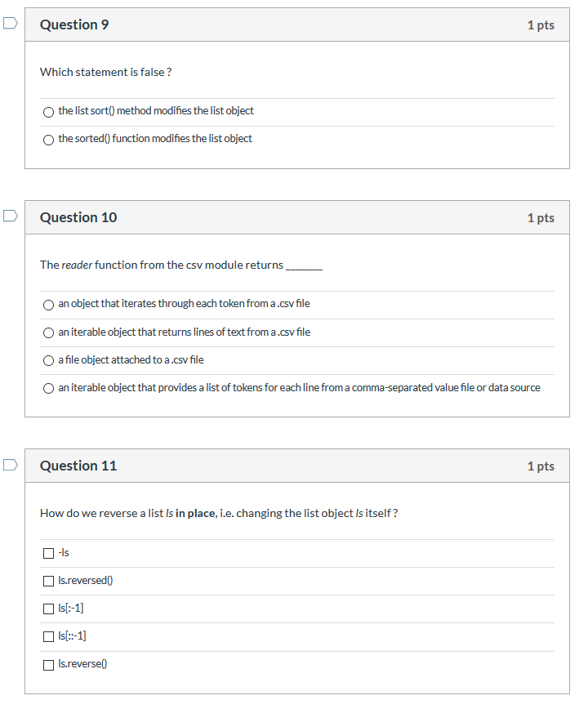This screenshot has height=709, width=588.
Task: Flag Question 10 for review
Action: point(9,214)
